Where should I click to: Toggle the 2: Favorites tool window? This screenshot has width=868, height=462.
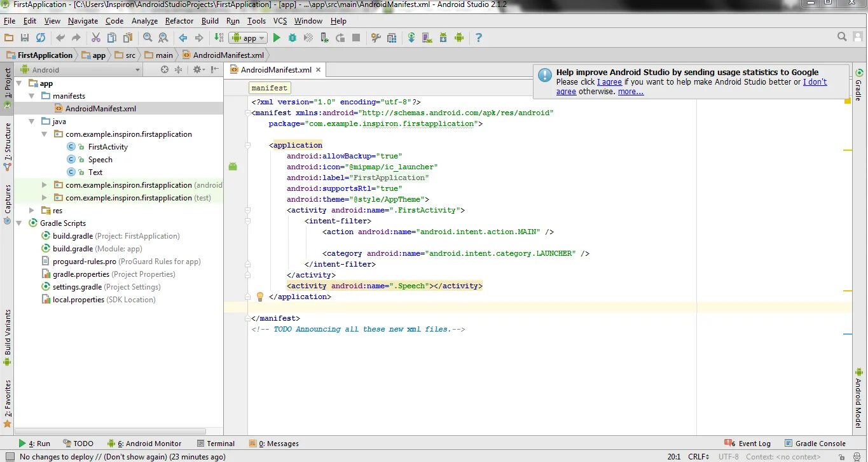click(x=8, y=403)
